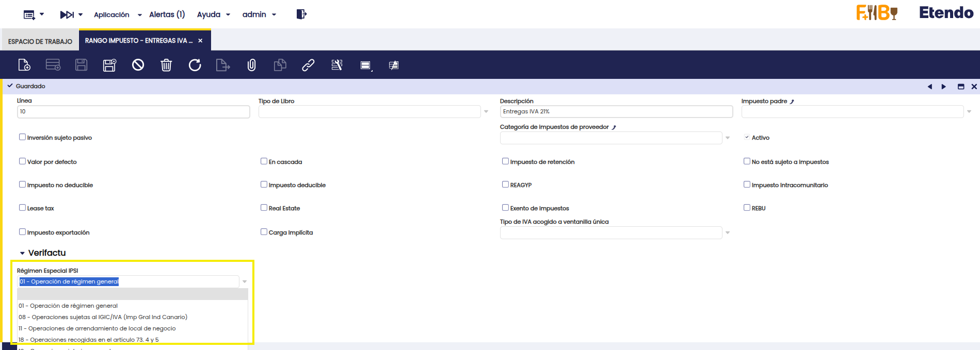The image size is (980, 350).
Task: Click the new document icon in toolbar
Action: click(x=24, y=65)
